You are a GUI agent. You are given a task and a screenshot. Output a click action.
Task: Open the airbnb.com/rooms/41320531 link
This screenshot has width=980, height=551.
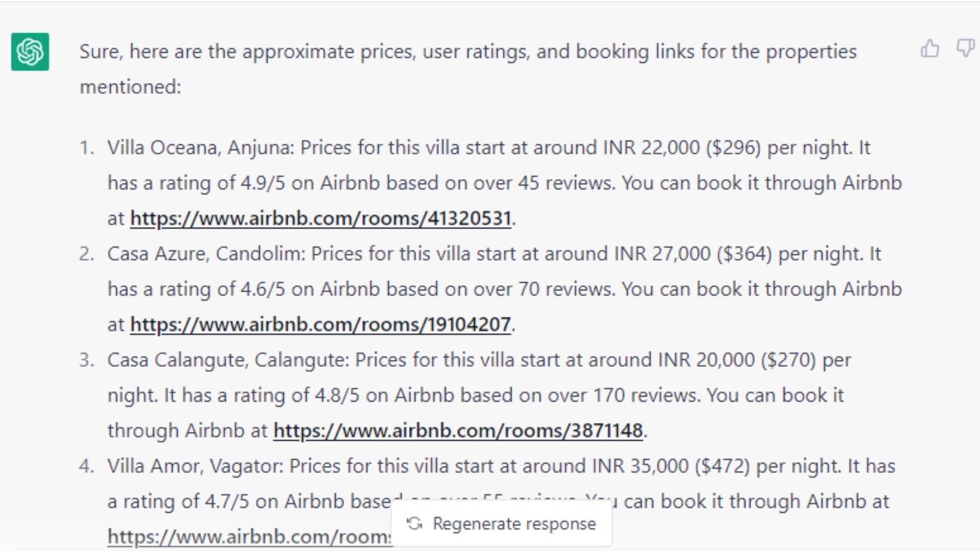coord(321,218)
